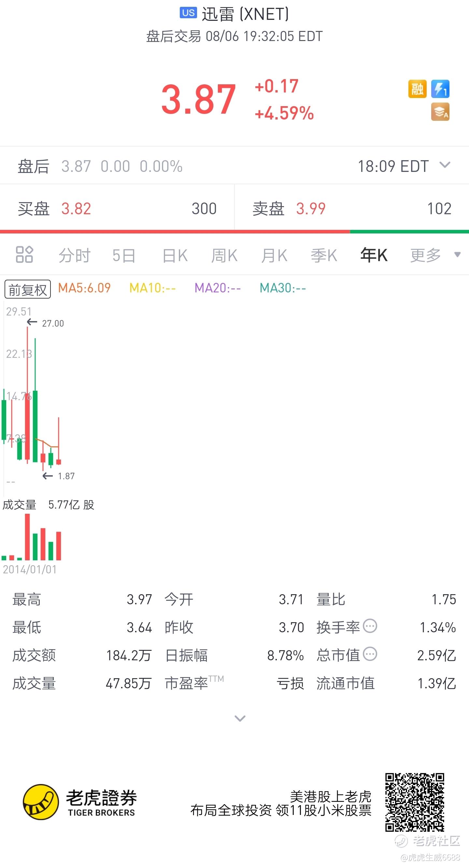
Task: Tap the 量比 value 1.75
Action: tap(444, 599)
